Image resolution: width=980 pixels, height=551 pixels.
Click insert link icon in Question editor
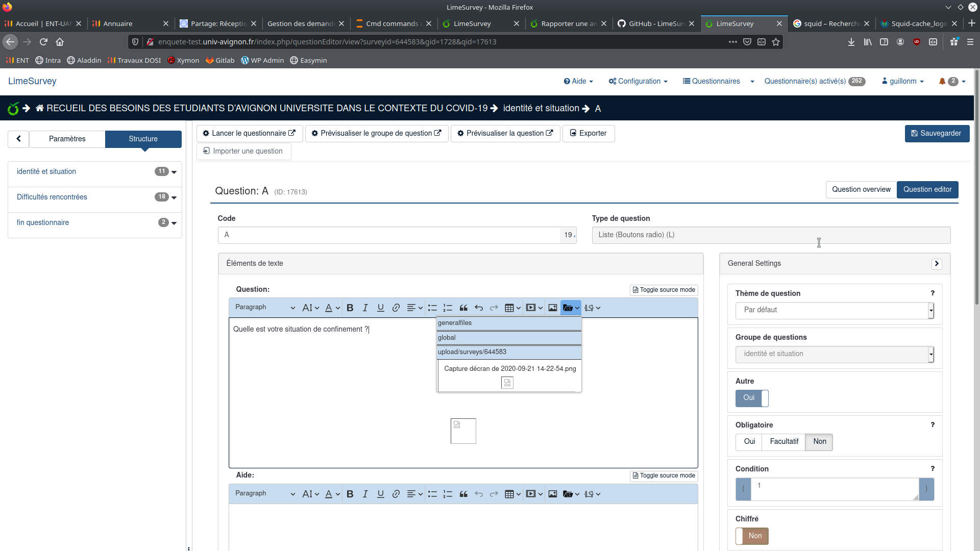(x=396, y=308)
